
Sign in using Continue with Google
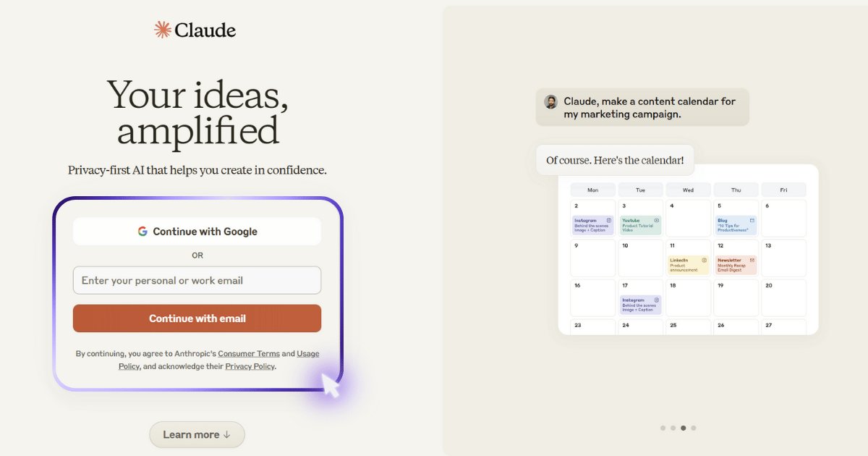(197, 232)
